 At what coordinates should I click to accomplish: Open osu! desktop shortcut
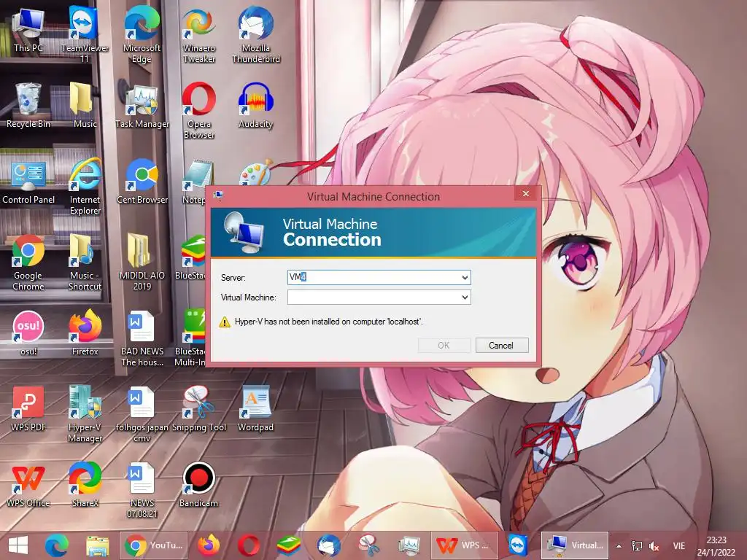(28, 333)
